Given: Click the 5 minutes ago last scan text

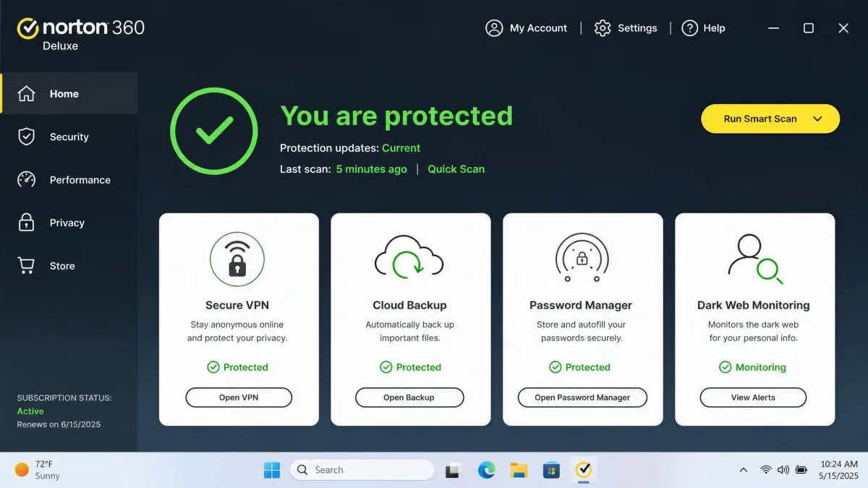Looking at the screenshot, I should click(x=372, y=169).
